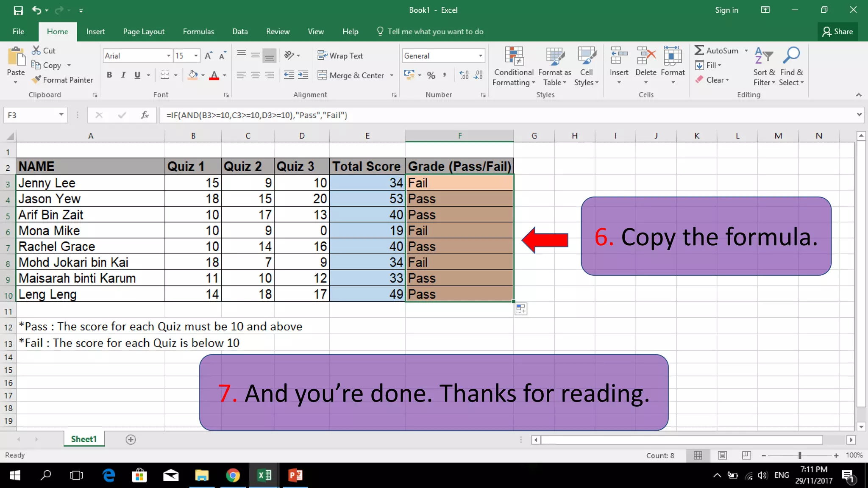Viewport: 868px width, 488px height.
Task: Click inside the Name Box showing F3
Action: [30, 115]
